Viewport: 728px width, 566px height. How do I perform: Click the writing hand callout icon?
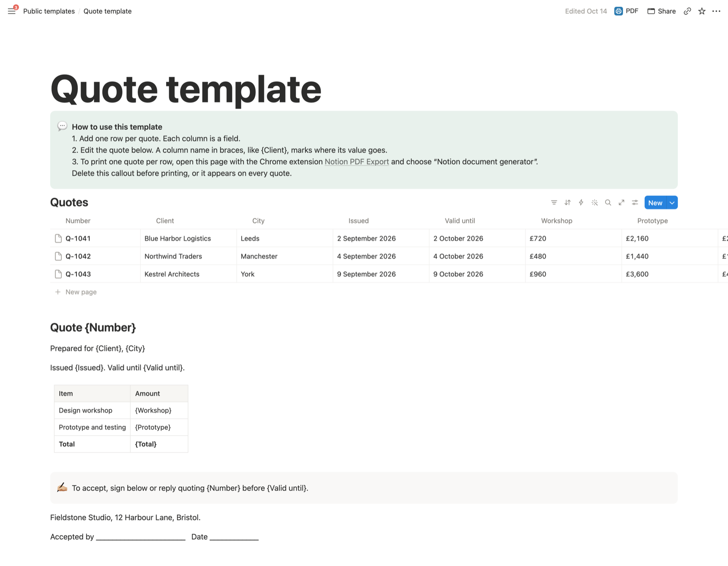pos(62,488)
